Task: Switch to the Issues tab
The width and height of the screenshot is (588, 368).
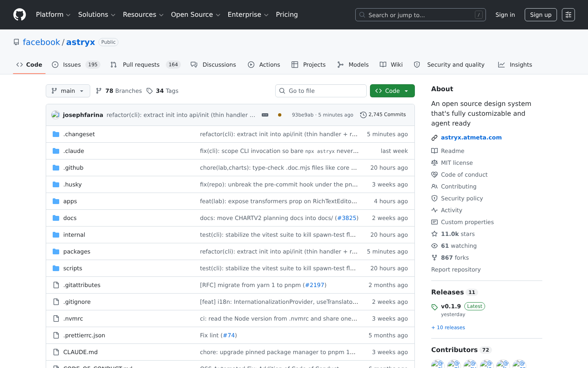Action: [76, 65]
